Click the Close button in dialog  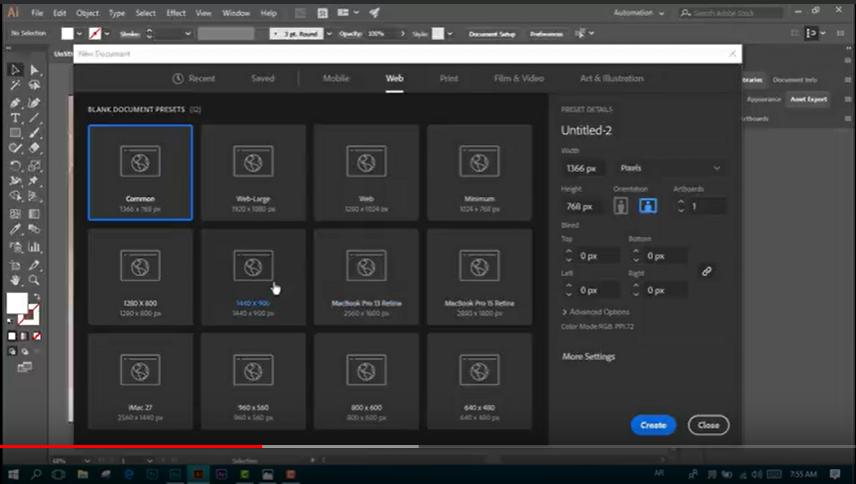[x=708, y=425]
